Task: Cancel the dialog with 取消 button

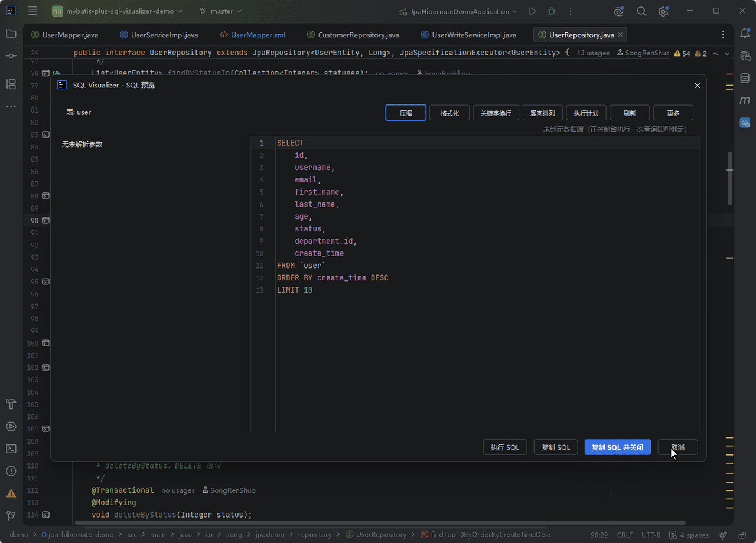Action: tap(678, 447)
